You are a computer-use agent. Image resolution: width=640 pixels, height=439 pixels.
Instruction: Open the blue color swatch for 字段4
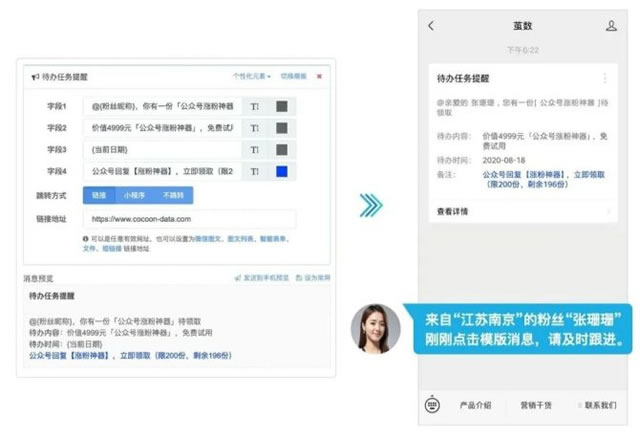(282, 171)
